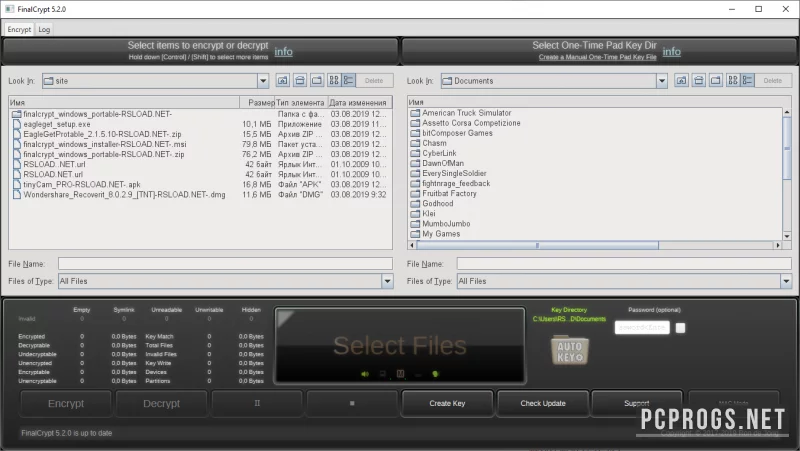Switch to the Log tab
The image size is (800, 451).
44,30
